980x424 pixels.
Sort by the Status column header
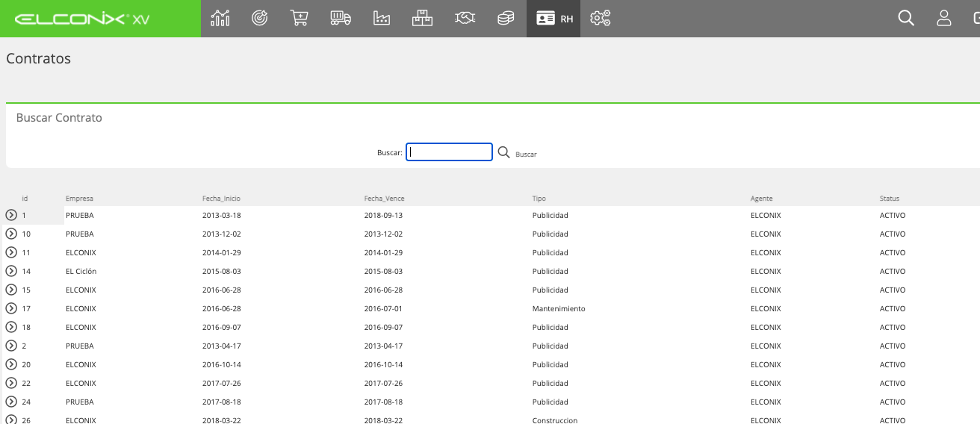pyautogui.click(x=889, y=199)
